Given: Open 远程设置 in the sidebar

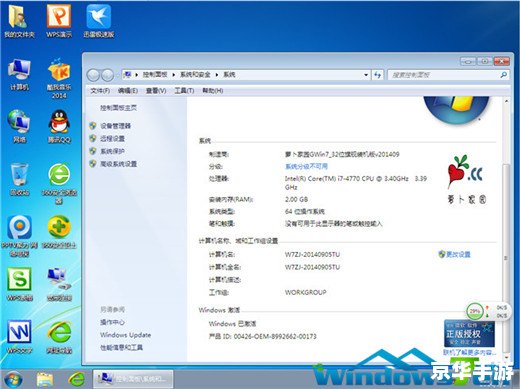Looking at the screenshot, I should 112,138.
